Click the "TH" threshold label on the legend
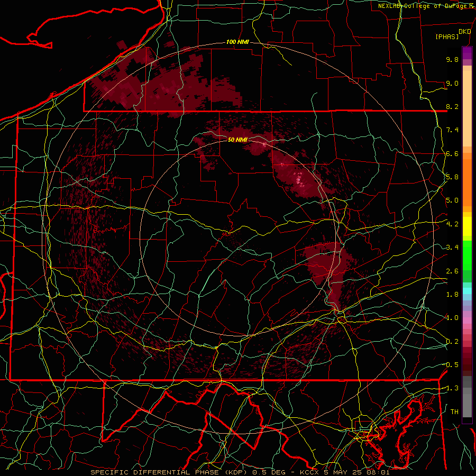 [454, 412]
